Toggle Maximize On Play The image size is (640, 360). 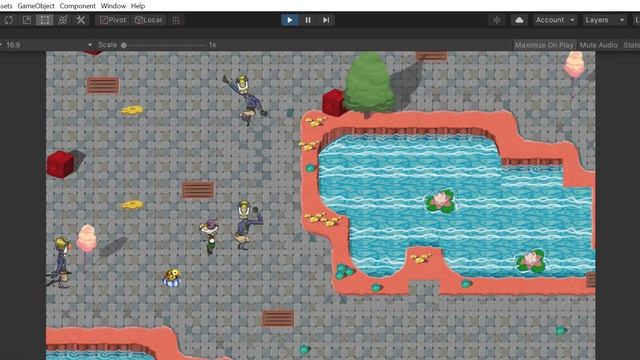tap(544, 45)
